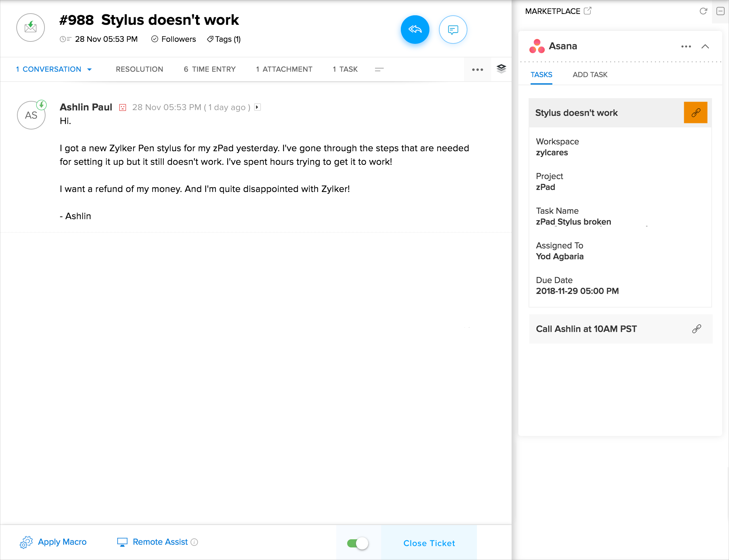Switch to the Time Entry tab
729x560 pixels.
click(x=210, y=69)
